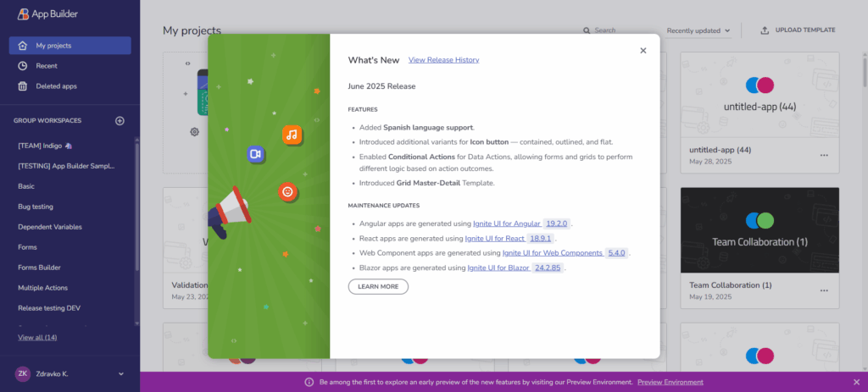Open My projects home icon
Screen dimensions: 868x392
23,46
